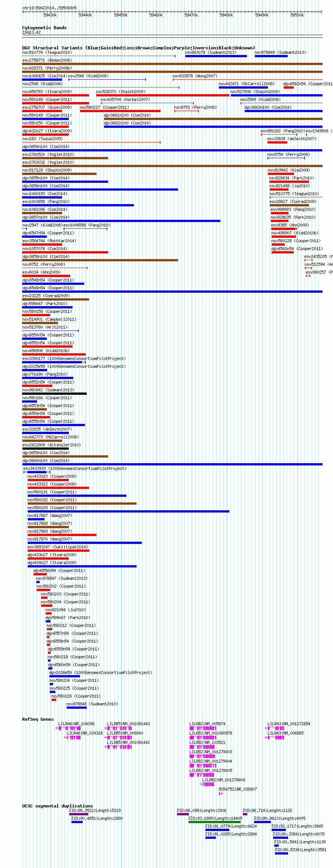The width and height of the screenshot is (333, 868).
Task: Open gene LILRB2|NM_001278406
Action: pos(224,780)
